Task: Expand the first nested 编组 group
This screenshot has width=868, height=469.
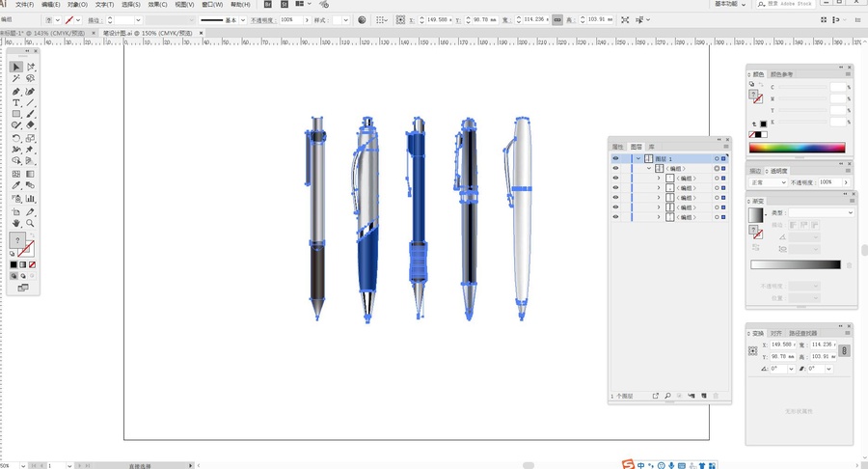Action: click(x=659, y=179)
